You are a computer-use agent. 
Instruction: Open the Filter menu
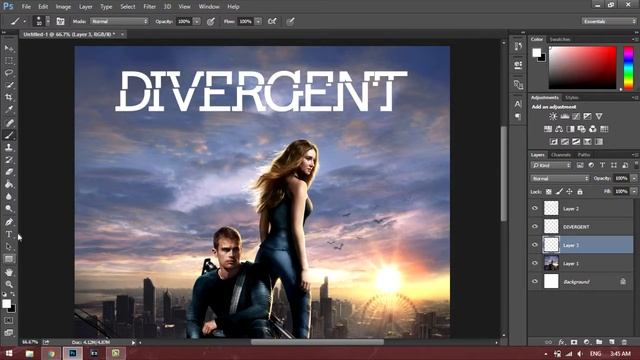pos(149,7)
